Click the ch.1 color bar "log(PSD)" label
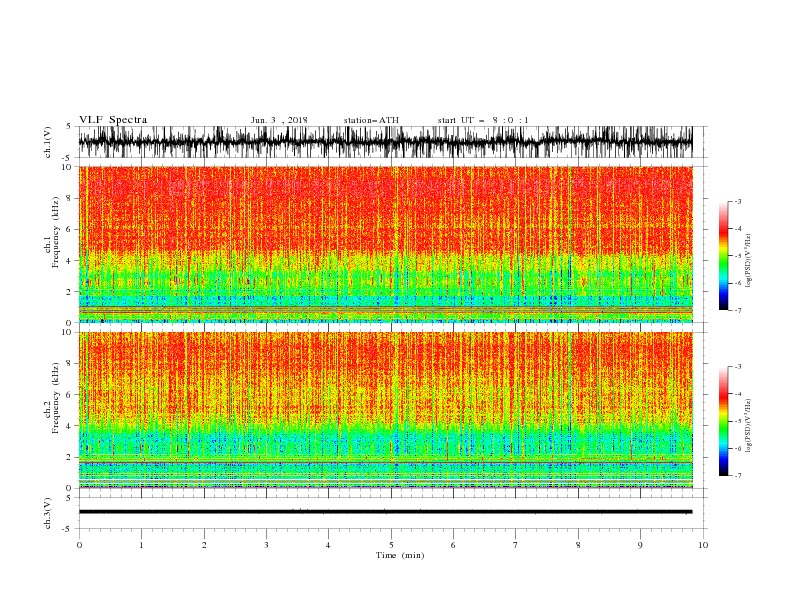 [x=749, y=261]
